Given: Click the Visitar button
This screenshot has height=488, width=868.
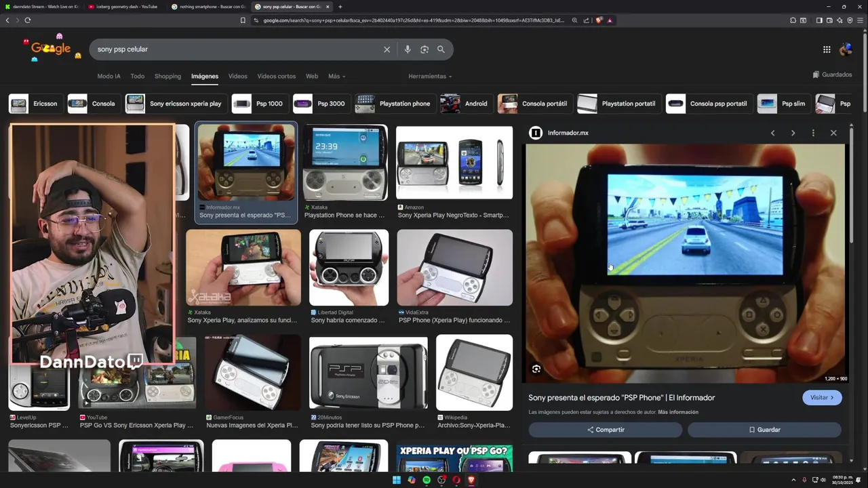Looking at the screenshot, I should tap(822, 398).
